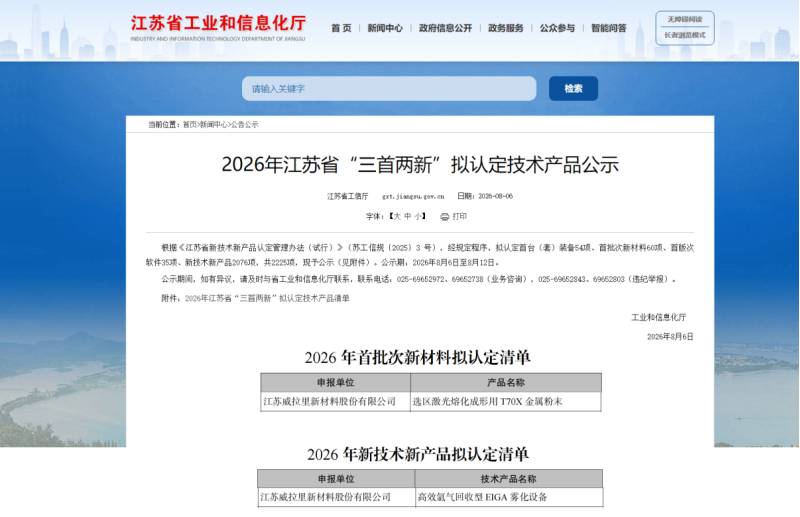Screen dimensions: 800x517
Task: Click the printer icon beside 打印
Action: (444, 217)
